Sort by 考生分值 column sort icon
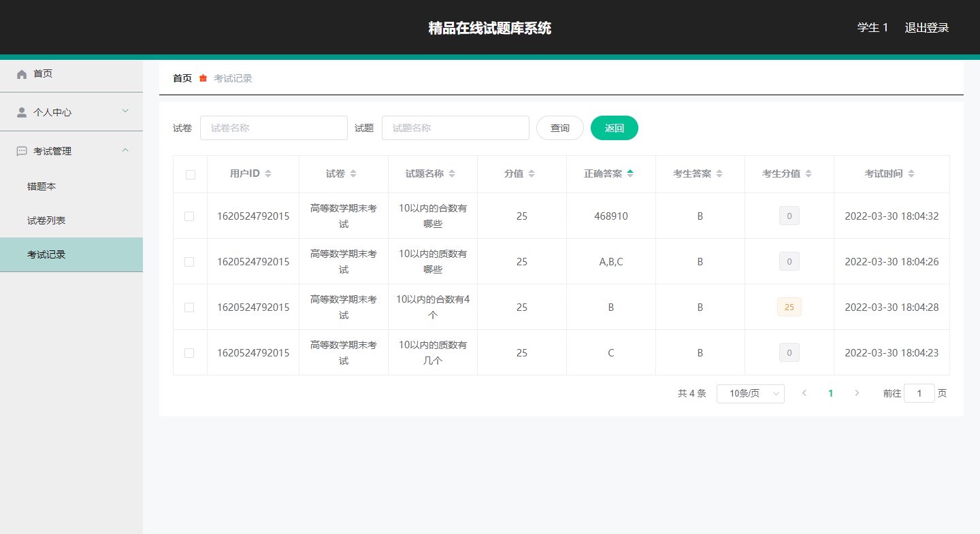Screen dimensions: 980x534 pyautogui.click(x=808, y=174)
